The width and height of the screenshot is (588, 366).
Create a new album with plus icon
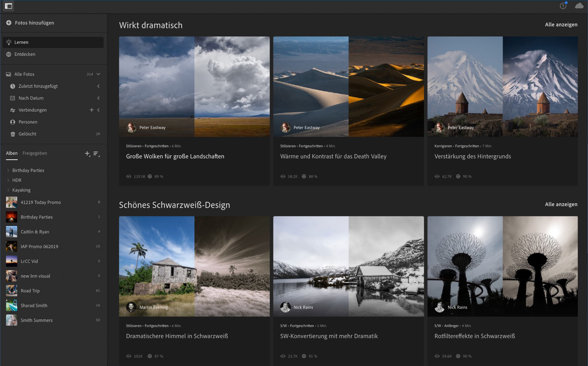[87, 154]
